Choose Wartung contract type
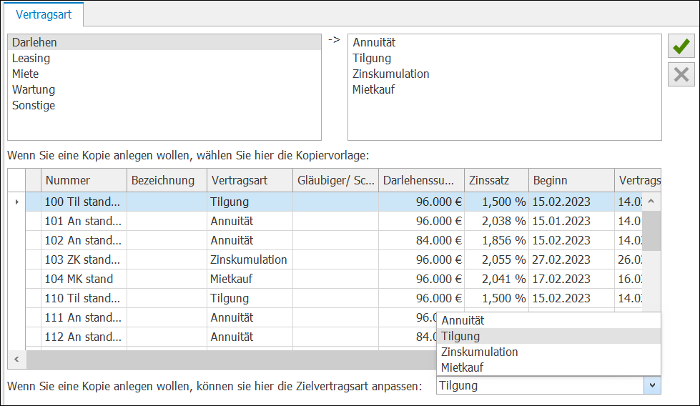Viewport: 700px width, 406px height. [164, 89]
